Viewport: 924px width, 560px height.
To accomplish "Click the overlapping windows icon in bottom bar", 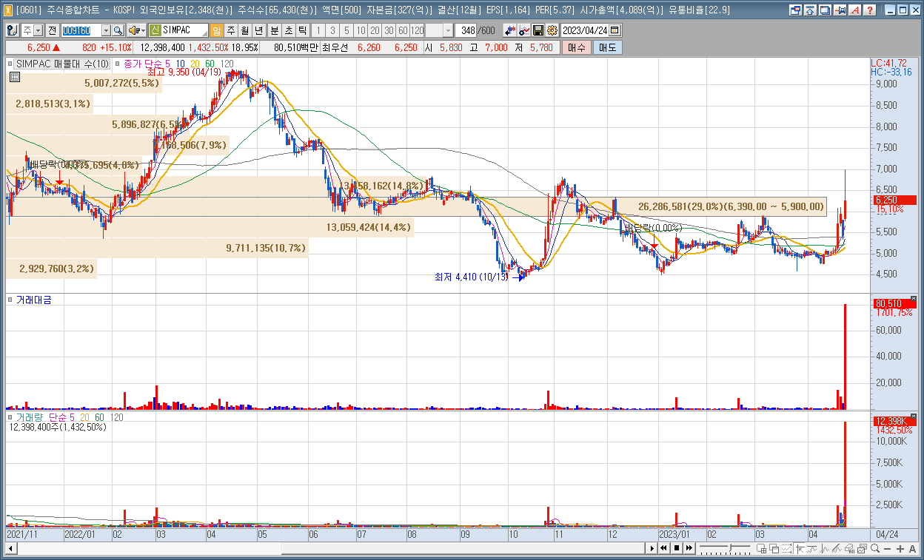I will point(774,548).
